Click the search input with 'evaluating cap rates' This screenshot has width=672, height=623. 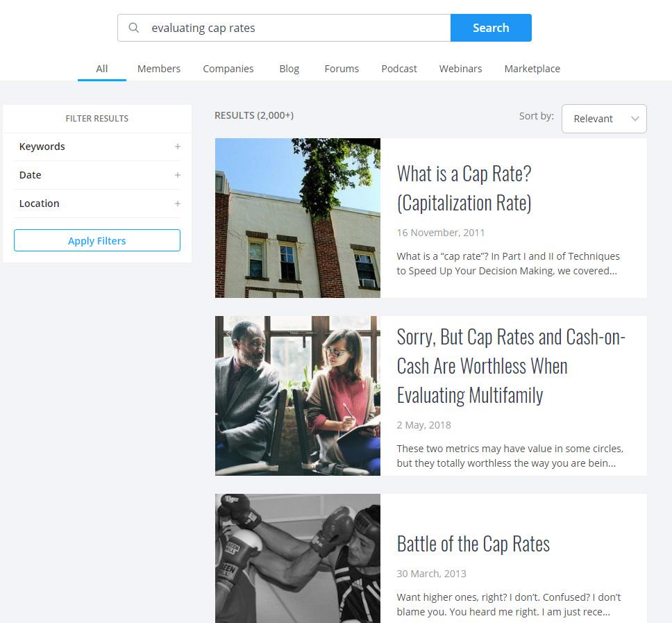click(284, 28)
